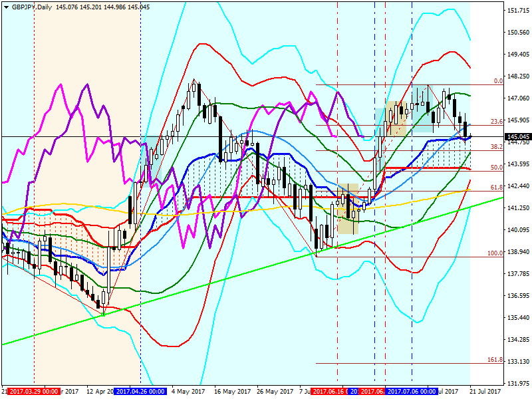Click the Fibonacci 61.8 level label

point(497,188)
